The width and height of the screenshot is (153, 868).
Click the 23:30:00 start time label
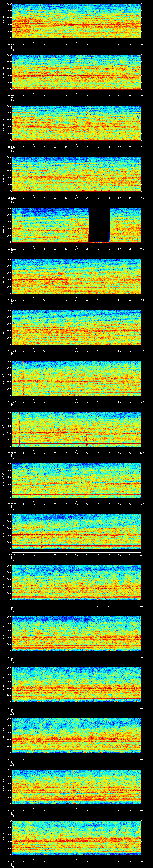[x=12, y=862]
